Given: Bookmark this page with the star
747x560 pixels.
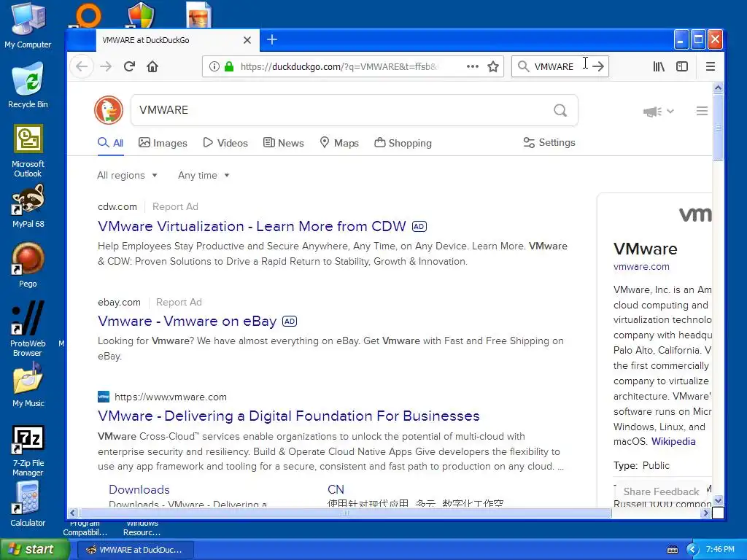Looking at the screenshot, I should tap(493, 66).
